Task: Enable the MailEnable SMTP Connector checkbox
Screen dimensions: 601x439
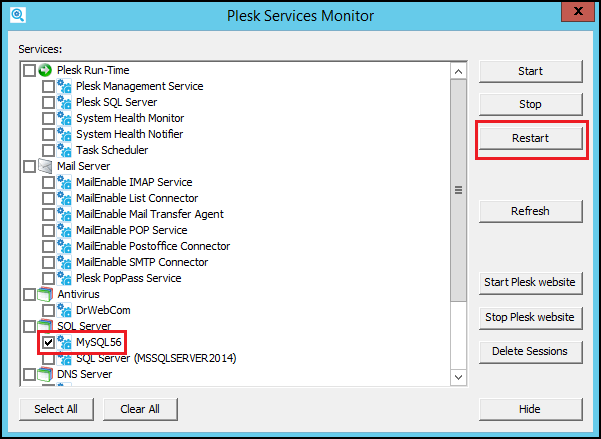Action: [48, 262]
